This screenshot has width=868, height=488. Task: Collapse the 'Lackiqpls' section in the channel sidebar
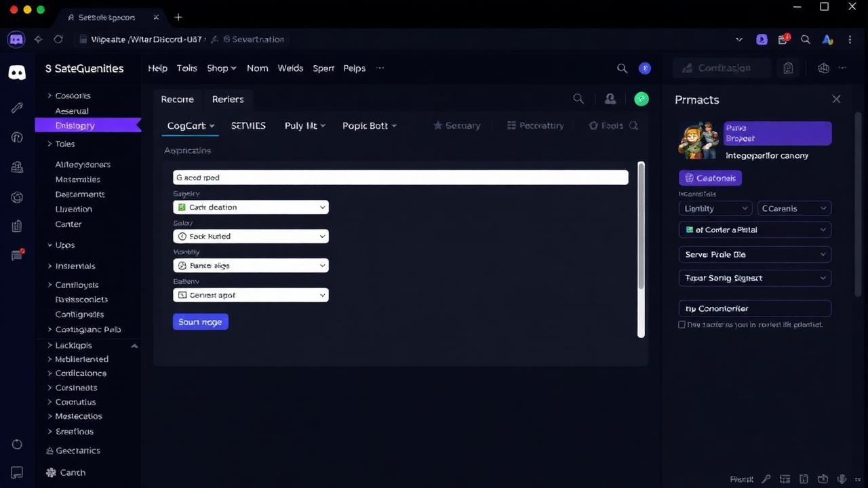point(134,345)
